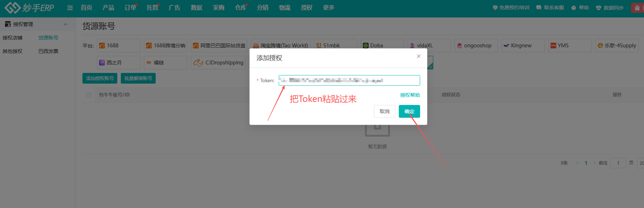Select the 阿里巴巴国际站货盘 platform
Viewport: 644px width, 208px height.
(219, 46)
